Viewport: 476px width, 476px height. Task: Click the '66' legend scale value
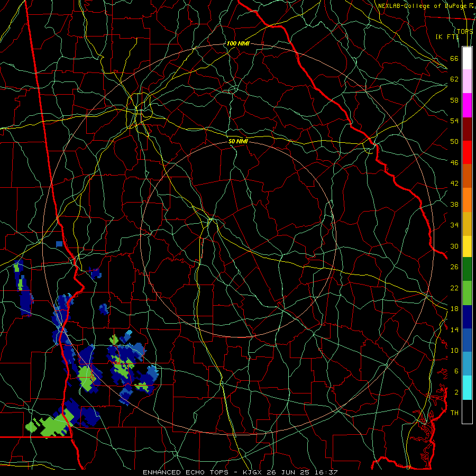tap(454, 58)
